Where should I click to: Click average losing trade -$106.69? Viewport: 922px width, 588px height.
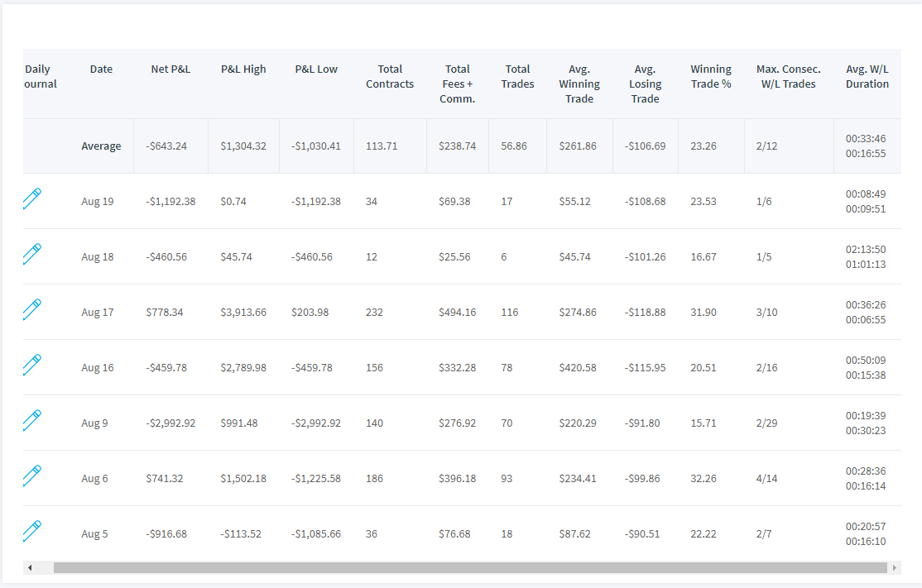tap(645, 146)
